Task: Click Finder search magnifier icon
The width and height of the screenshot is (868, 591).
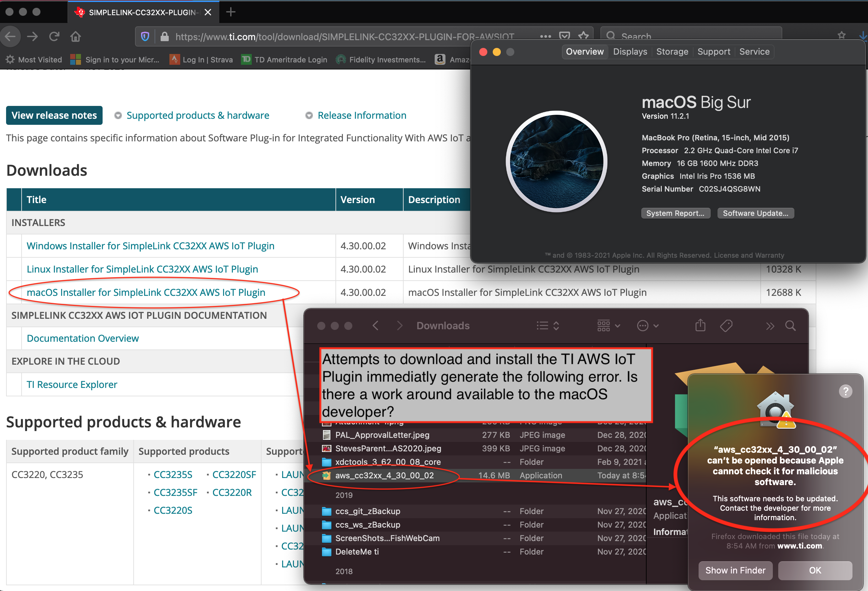Action: point(790,326)
